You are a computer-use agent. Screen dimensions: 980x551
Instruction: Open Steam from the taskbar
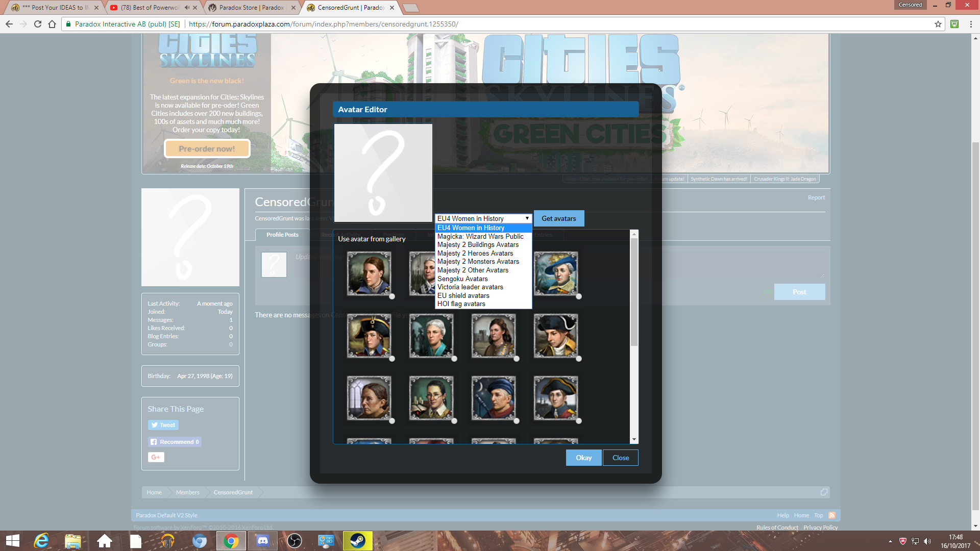(358, 541)
